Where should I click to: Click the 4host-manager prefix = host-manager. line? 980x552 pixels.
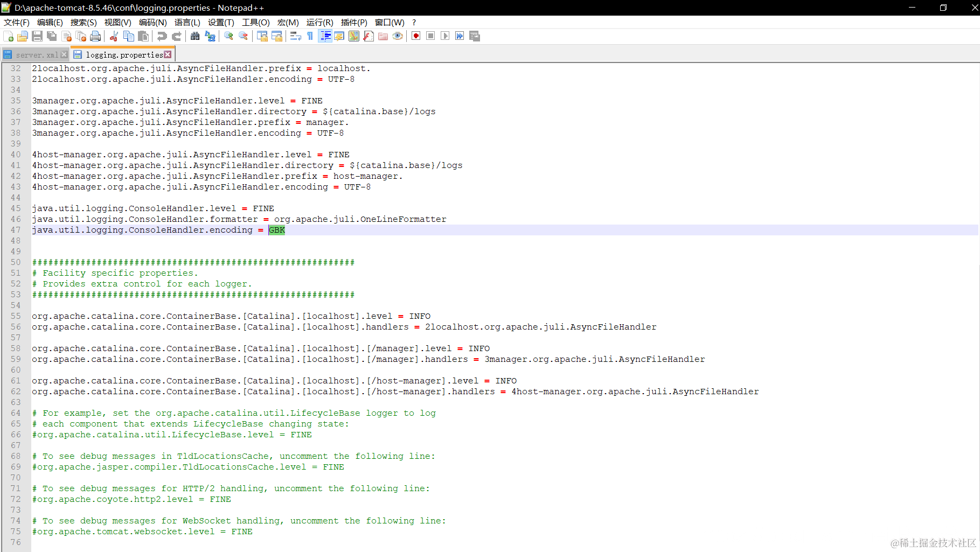click(217, 176)
